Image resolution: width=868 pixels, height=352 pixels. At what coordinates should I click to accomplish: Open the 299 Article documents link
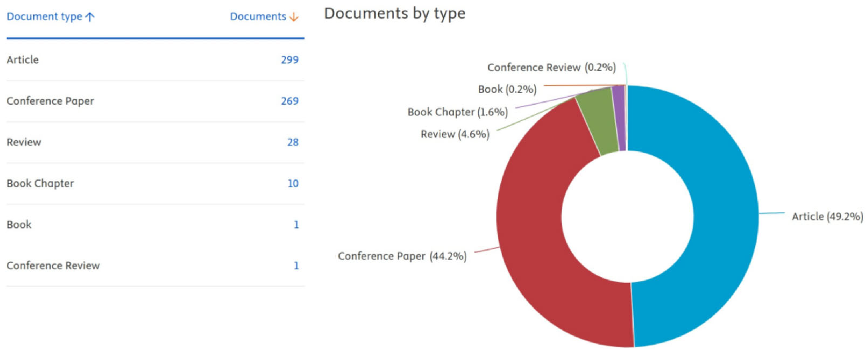coord(290,60)
